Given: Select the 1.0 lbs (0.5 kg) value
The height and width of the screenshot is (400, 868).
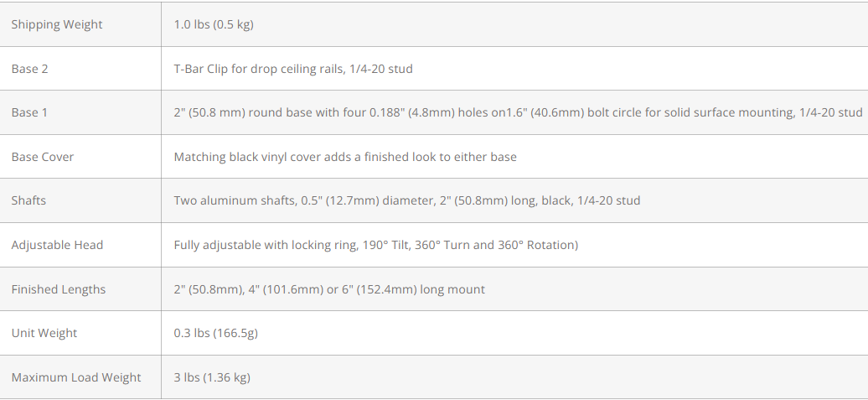Looking at the screenshot, I should [214, 24].
